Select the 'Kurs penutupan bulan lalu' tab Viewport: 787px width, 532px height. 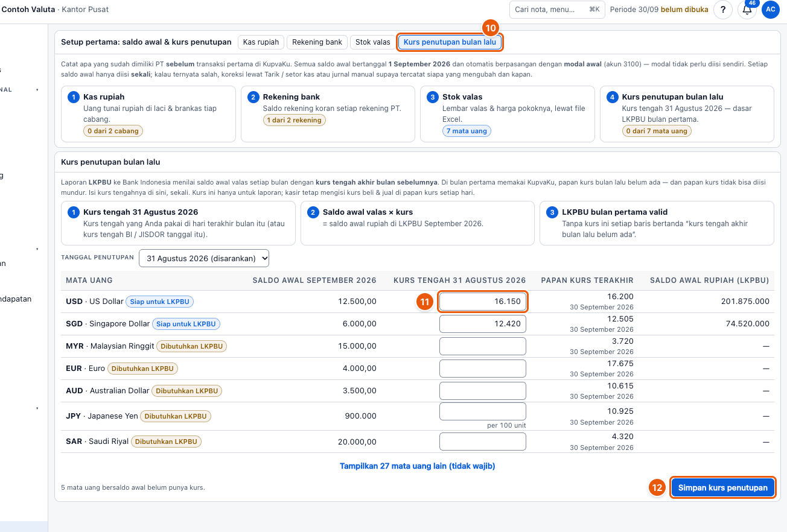[x=450, y=42]
